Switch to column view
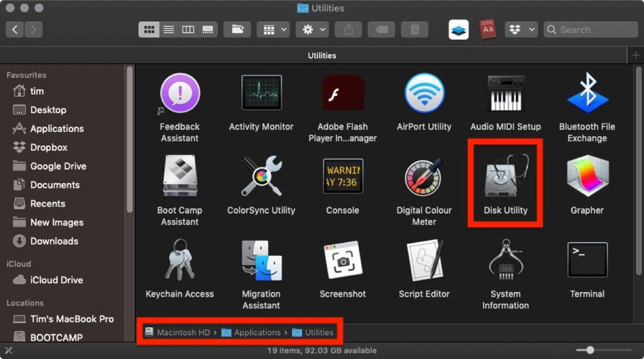Image resolution: width=644 pixels, height=359 pixels. 188,29
